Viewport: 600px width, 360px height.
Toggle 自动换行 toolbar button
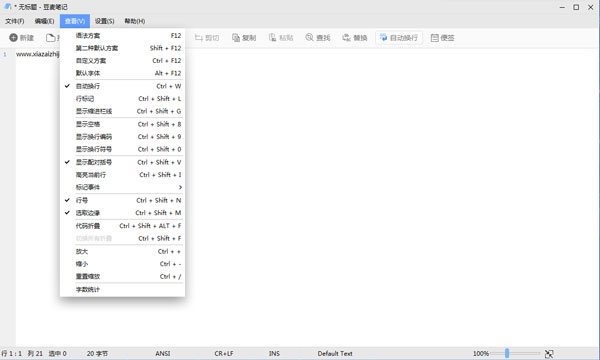click(x=399, y=37)
